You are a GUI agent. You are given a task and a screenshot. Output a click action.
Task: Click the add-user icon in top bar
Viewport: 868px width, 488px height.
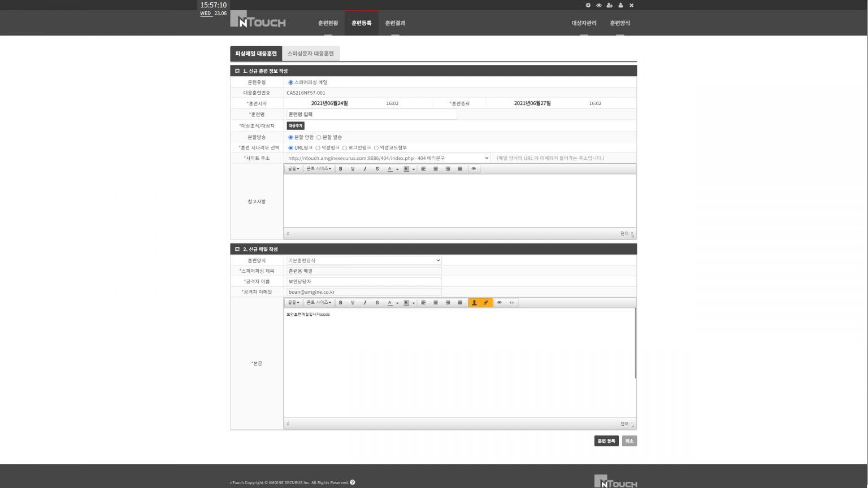[x=609, y=5]
